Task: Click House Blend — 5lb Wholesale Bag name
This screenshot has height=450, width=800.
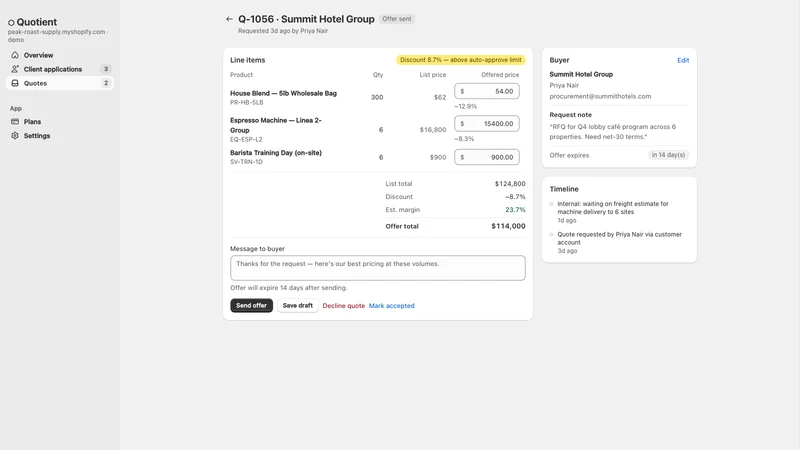Action: point(283,93)
